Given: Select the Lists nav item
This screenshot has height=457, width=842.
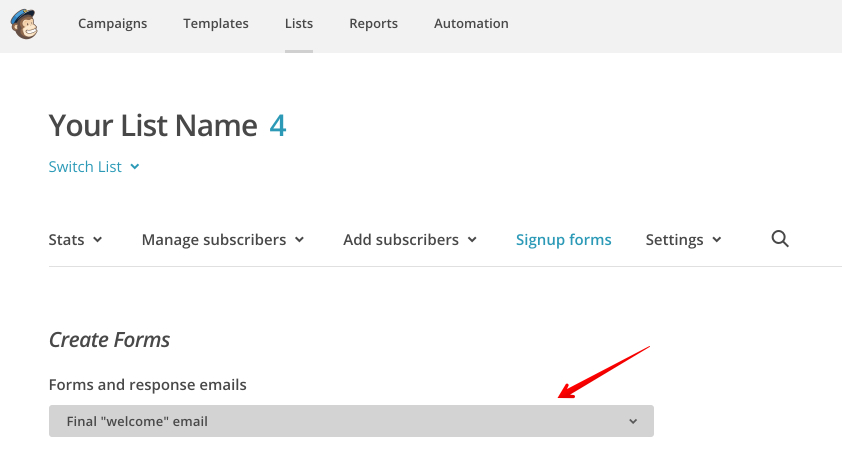Looking at the screenshot, I should click(299, 24).
